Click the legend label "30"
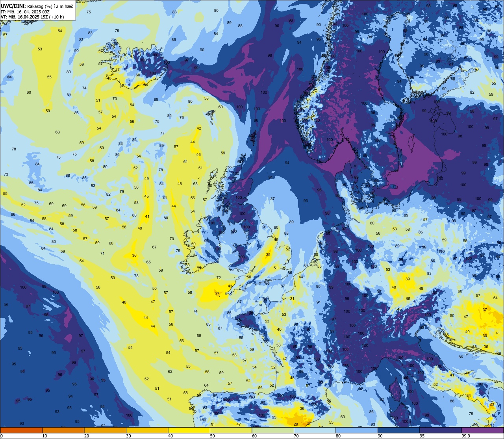This screenshot has height=439, width=504. (x=128, y=436)
